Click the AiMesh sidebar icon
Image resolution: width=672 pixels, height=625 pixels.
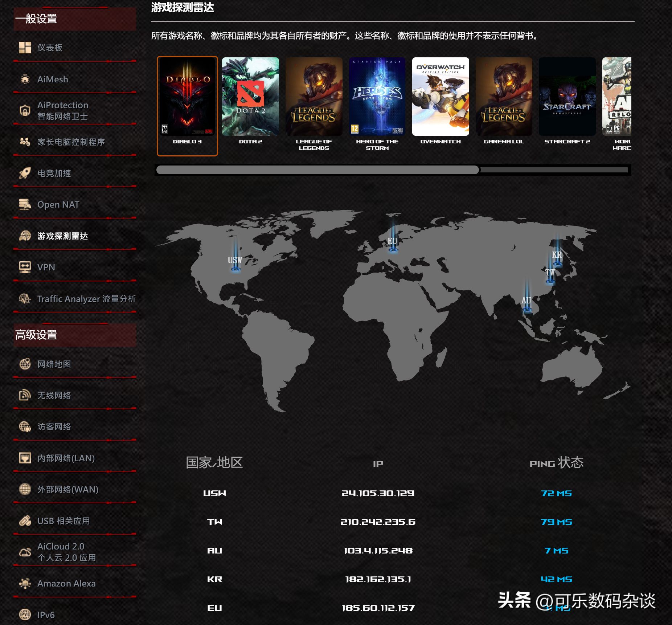point(25,79)
